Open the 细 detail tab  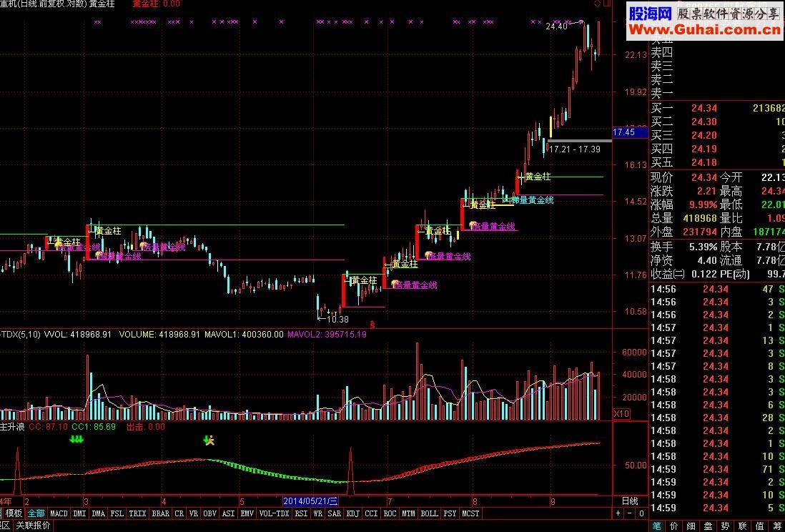[691, 526]
